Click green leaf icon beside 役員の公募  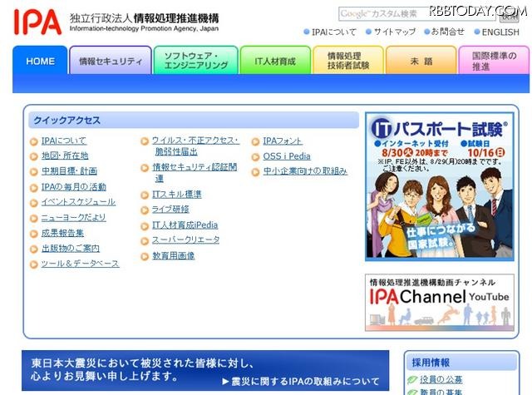tap(412, 380)
